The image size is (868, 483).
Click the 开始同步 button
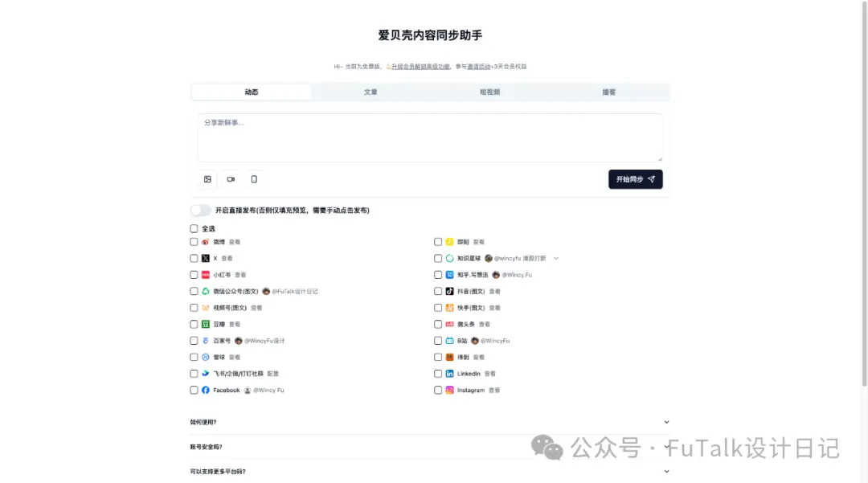636,179
